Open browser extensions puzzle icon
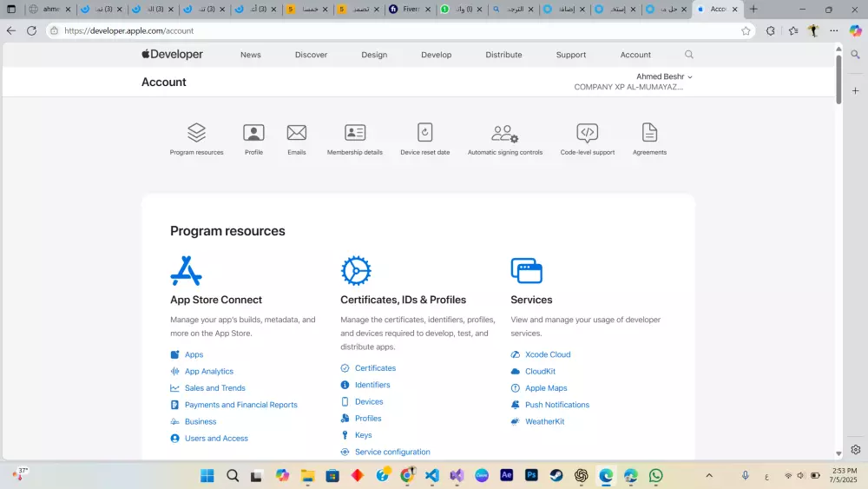Screen dimensions: 868x489 [770, 31]
